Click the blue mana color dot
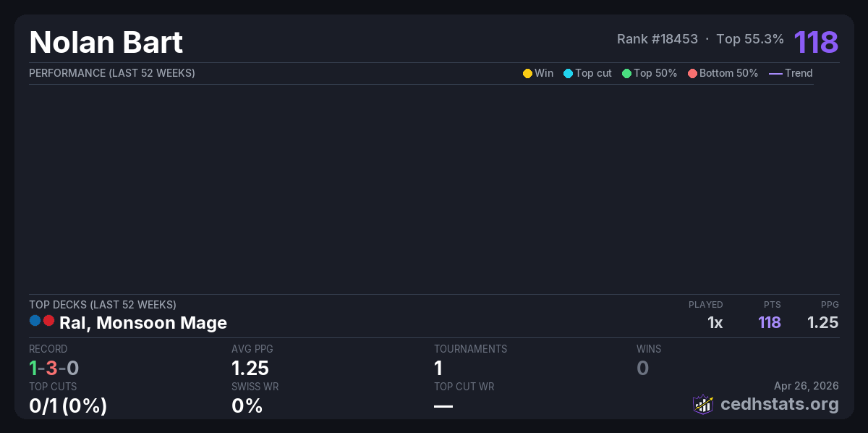868x433 pixels. click(x=35, y=321)
